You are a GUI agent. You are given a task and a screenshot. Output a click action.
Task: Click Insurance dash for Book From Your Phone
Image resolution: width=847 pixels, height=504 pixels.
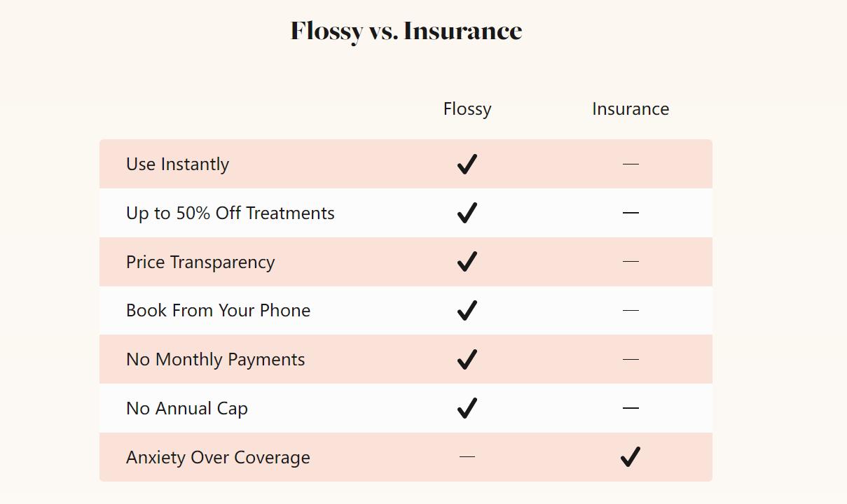pos(631,310)
